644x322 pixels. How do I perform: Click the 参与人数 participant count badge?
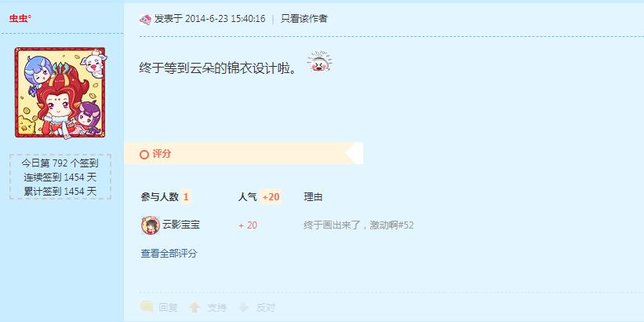point(186,197)
